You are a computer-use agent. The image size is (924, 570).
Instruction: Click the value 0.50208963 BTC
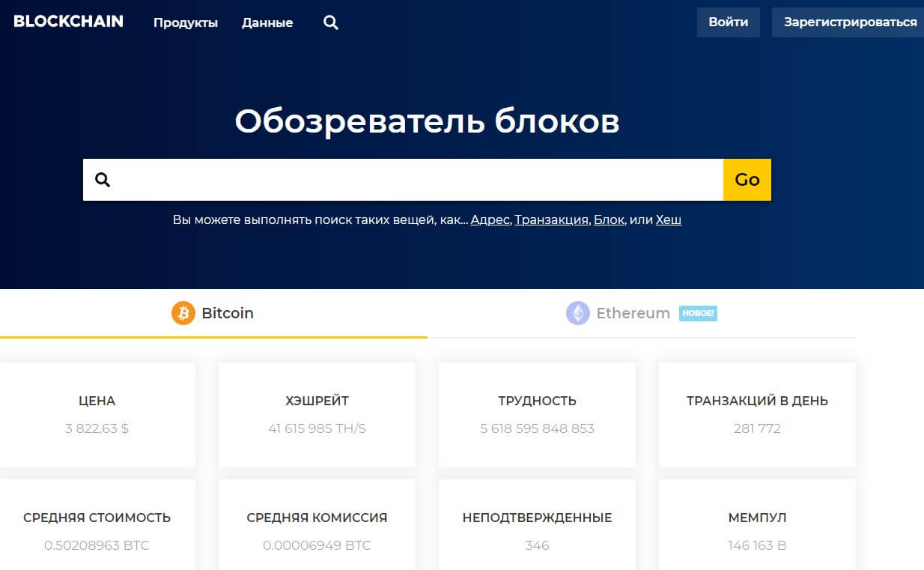[97, 545]
